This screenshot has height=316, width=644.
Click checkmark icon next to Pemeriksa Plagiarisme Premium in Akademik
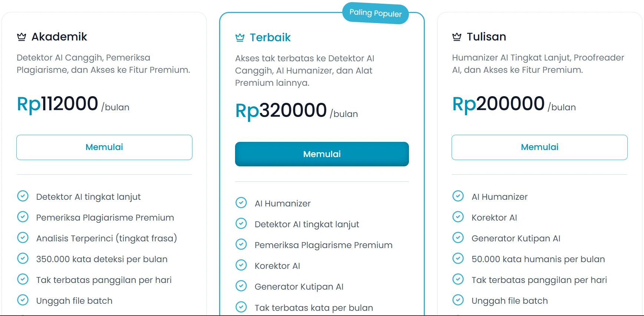point(23,217)
